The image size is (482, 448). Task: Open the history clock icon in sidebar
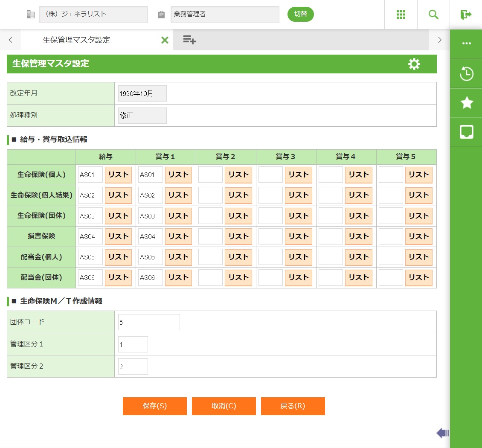coord(466,74)
